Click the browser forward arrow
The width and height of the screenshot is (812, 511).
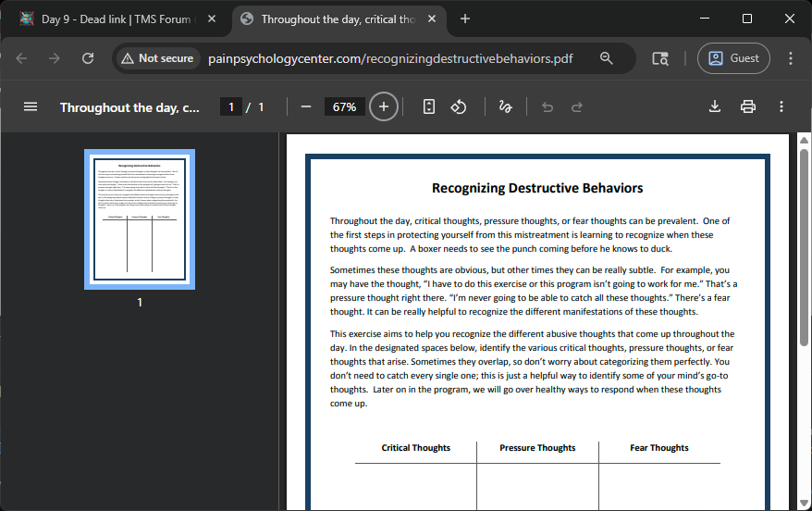pyautogui.click(x=55, y=58)
